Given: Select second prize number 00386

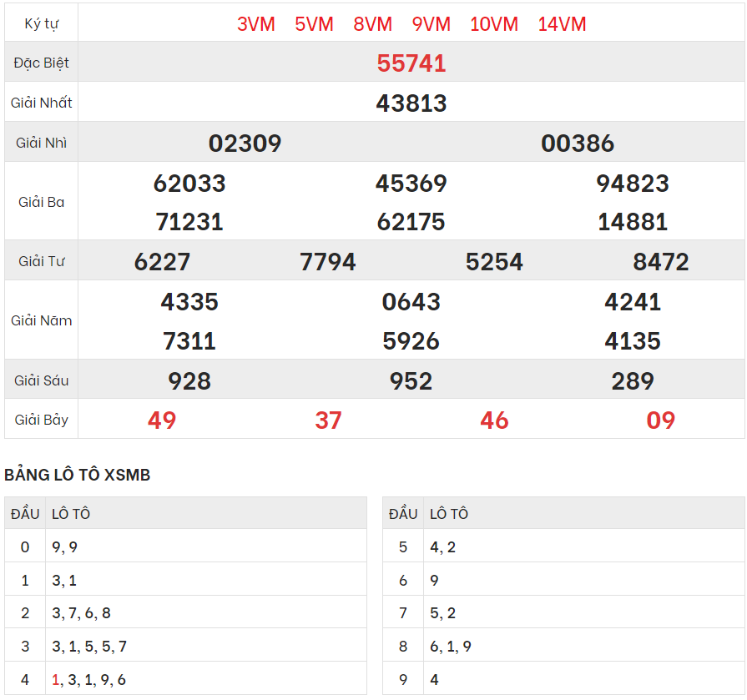Looking at the screenshot, I should (578, 144).
